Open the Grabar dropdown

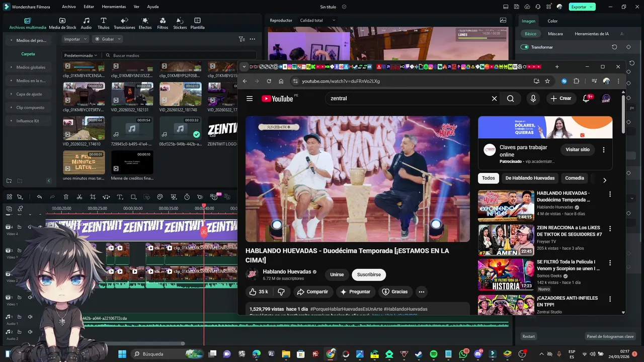[x=107, y=39]
